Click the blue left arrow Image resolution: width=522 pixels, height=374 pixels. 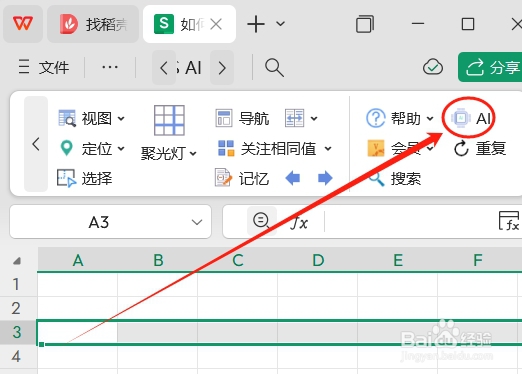[293, 178]
